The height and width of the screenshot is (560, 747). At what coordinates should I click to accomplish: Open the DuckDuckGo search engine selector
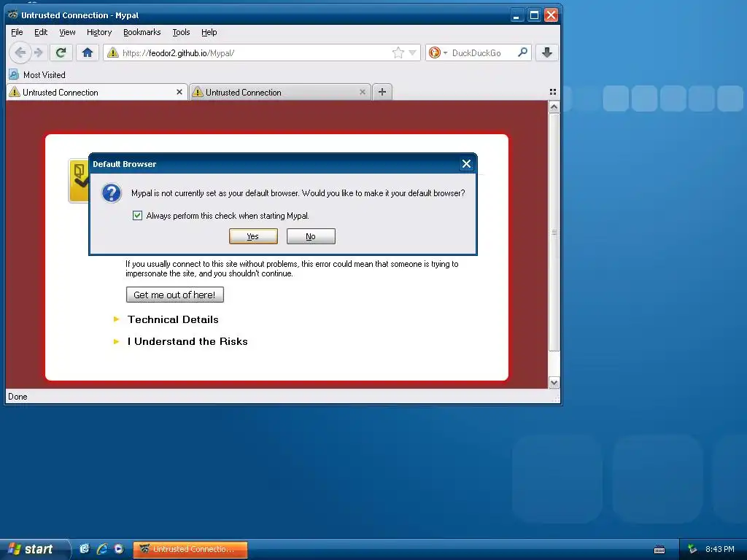(x=438, y=52)
